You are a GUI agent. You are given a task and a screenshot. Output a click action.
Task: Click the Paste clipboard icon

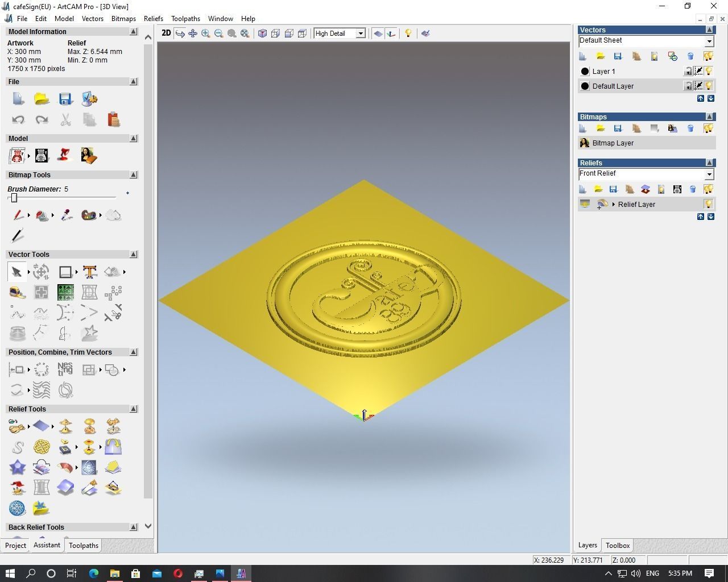113,119
